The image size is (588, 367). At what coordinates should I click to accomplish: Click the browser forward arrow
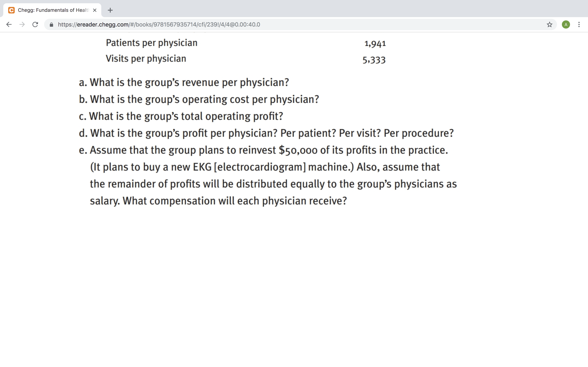point(22,24)
